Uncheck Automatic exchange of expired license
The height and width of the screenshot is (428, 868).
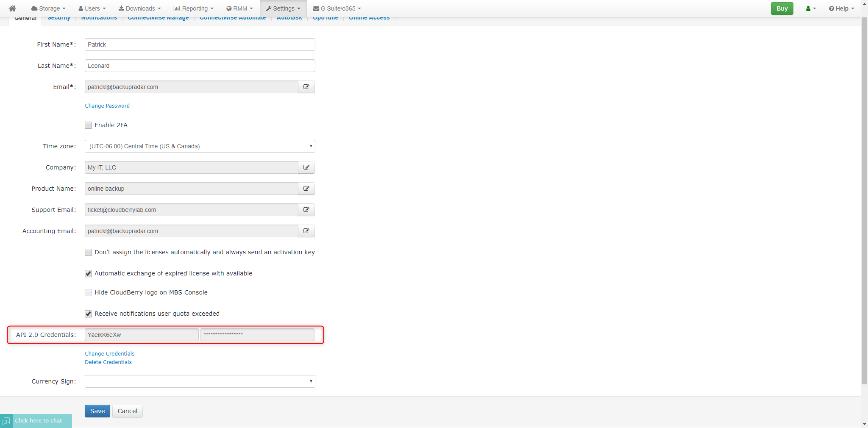[x=88, y=273]
